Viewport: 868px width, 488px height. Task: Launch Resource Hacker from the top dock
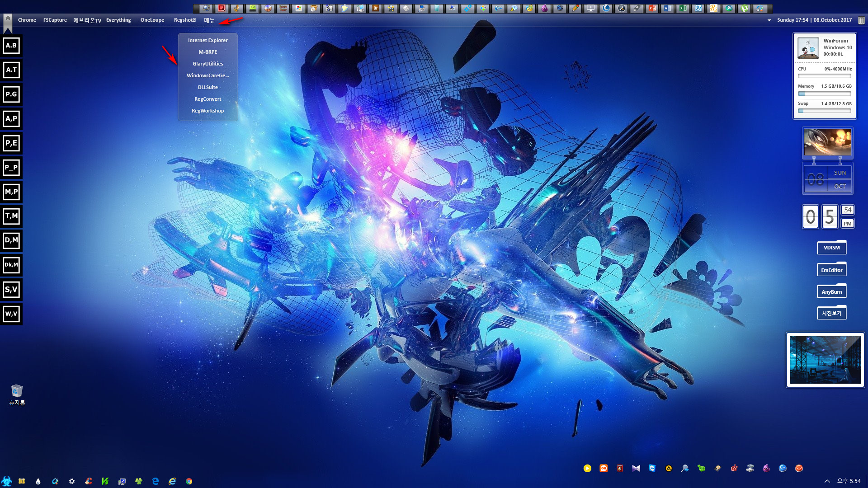click(x=283, y=8)
